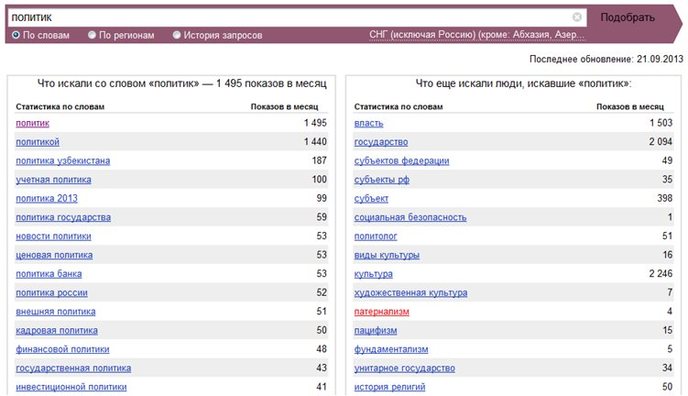This screenshot has width=688, height=396.
Task: Clear the search field with the X icon
Action: point(577,17)
